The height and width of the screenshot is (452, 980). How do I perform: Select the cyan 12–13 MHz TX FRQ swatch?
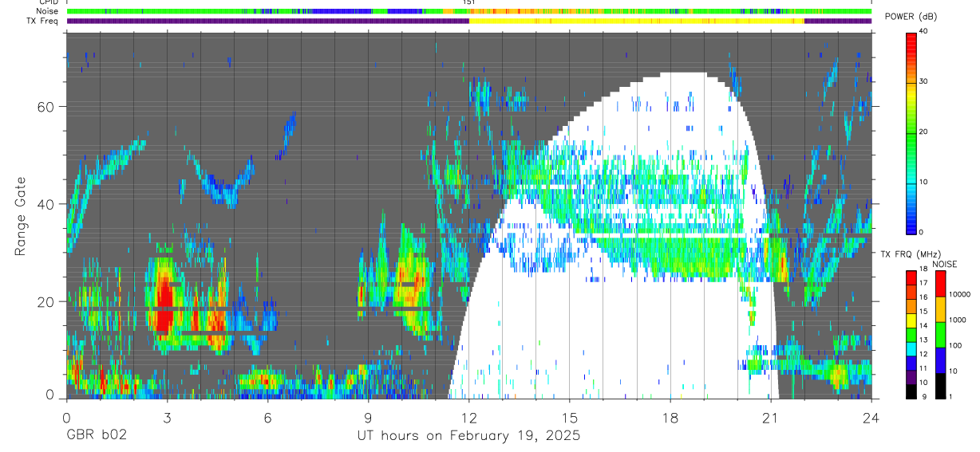point(911,348)
